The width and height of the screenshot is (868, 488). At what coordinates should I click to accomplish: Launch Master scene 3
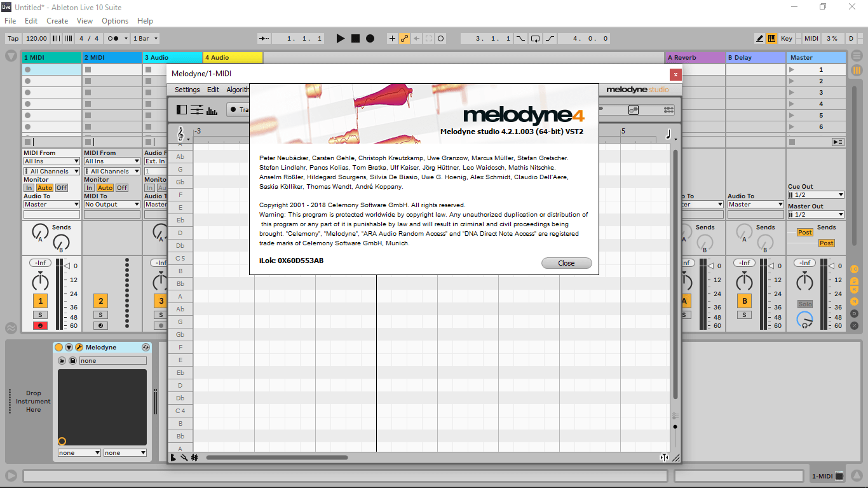(791, 93)
